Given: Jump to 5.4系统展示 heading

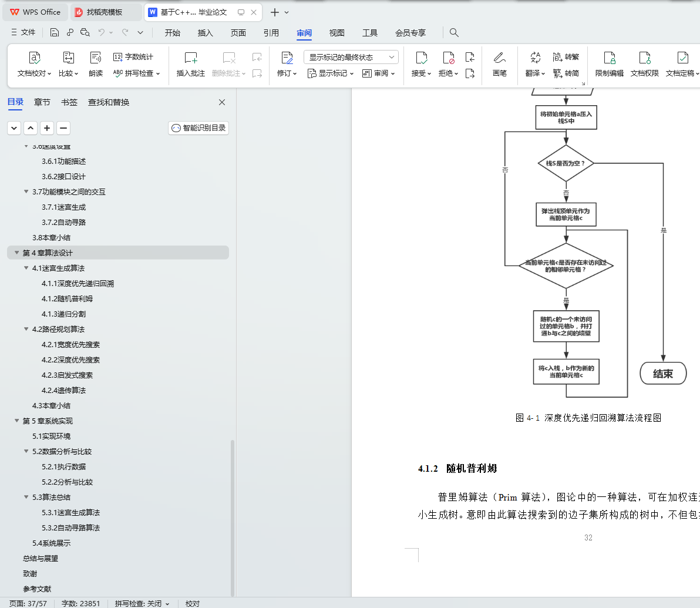Looking at the screenshot, I should click(x=51, y=543).
